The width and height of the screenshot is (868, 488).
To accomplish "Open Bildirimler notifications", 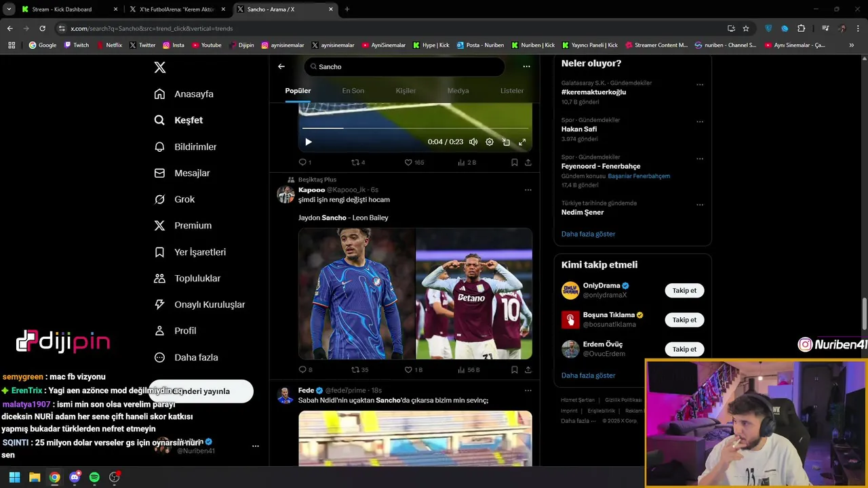I will pos(185,146).
